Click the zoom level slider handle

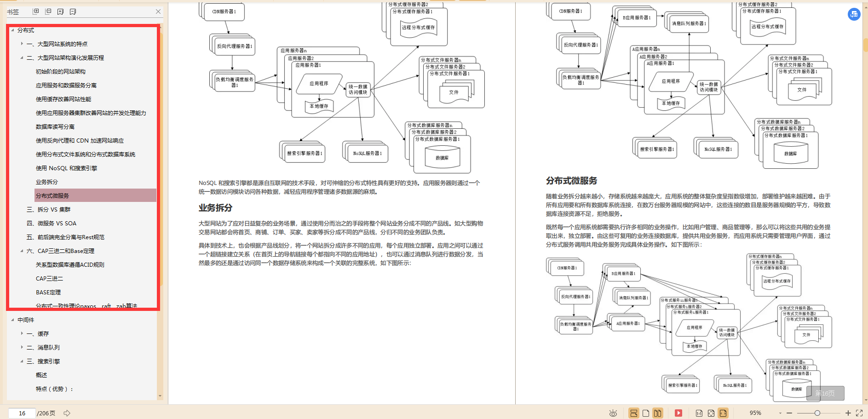[818, 413]
